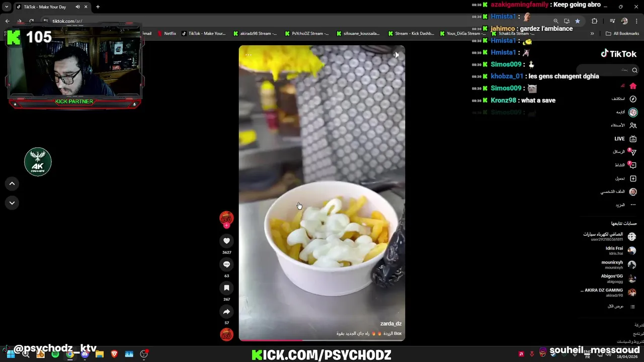The image size is (644, 362).
Task: Open the TikTok home icon in the sidebar
Action: 633,86
